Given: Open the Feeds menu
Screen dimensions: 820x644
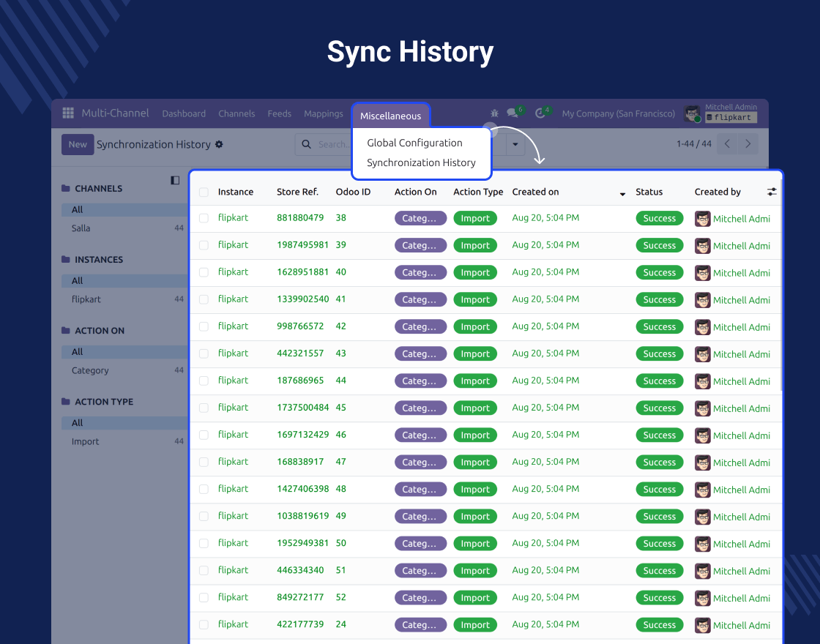Looking at the screenshot, I should [x=279, y=113].
